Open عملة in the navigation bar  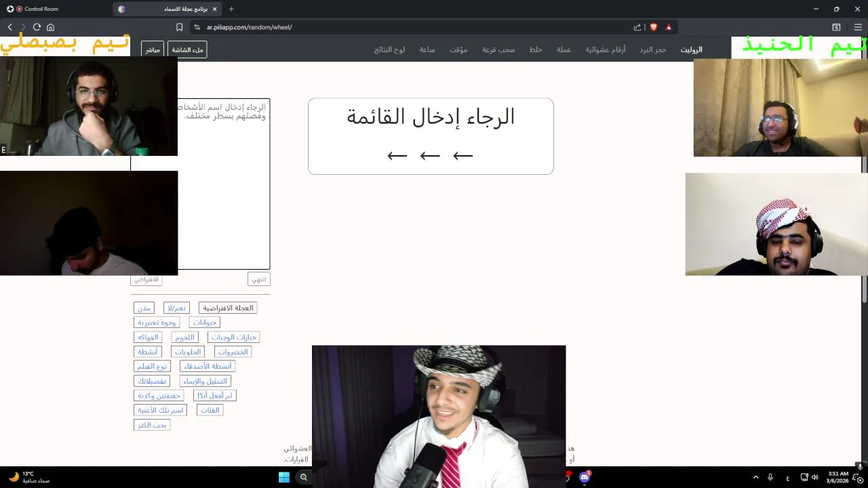564,49
